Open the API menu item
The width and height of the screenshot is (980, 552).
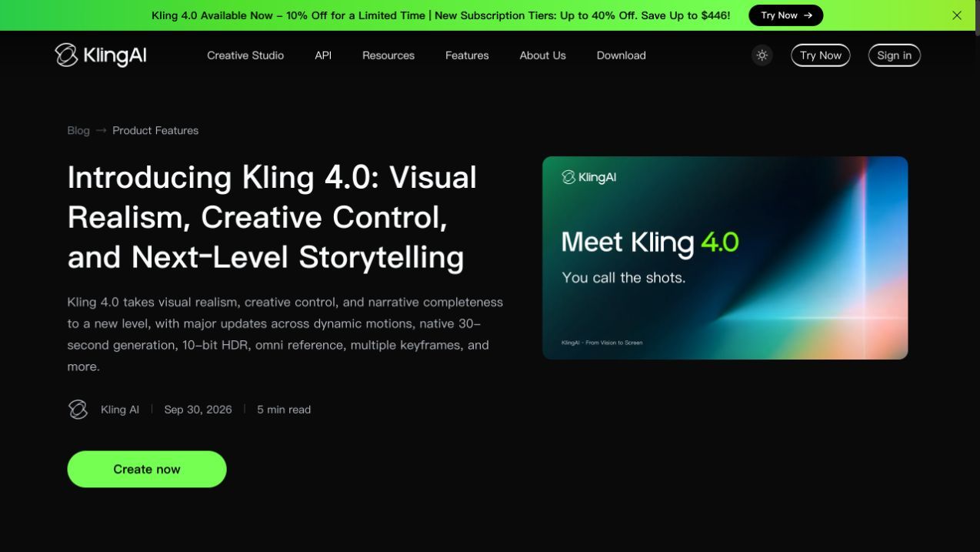tap(323, 55)
